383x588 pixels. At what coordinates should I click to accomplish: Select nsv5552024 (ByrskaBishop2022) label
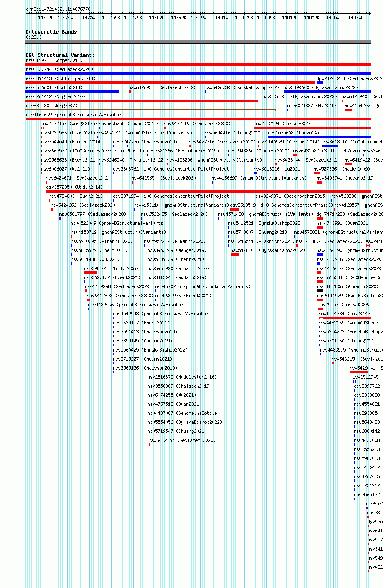pos(300,96)
